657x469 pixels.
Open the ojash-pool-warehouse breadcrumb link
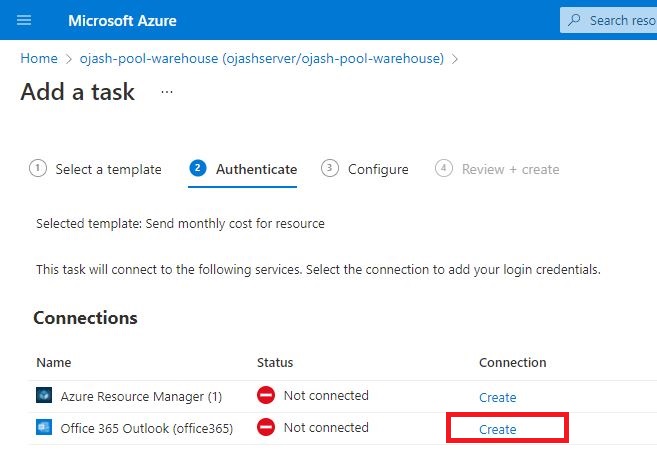click(x=261, y=59)
